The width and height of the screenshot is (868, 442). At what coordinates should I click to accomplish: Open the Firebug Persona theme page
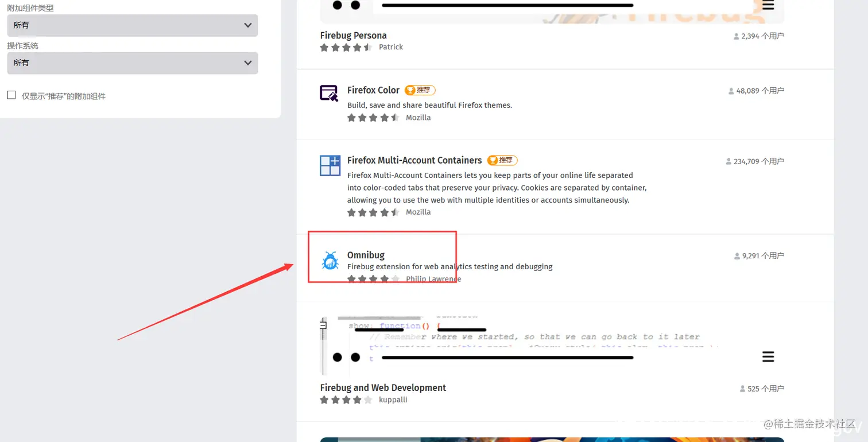point(354,36)
